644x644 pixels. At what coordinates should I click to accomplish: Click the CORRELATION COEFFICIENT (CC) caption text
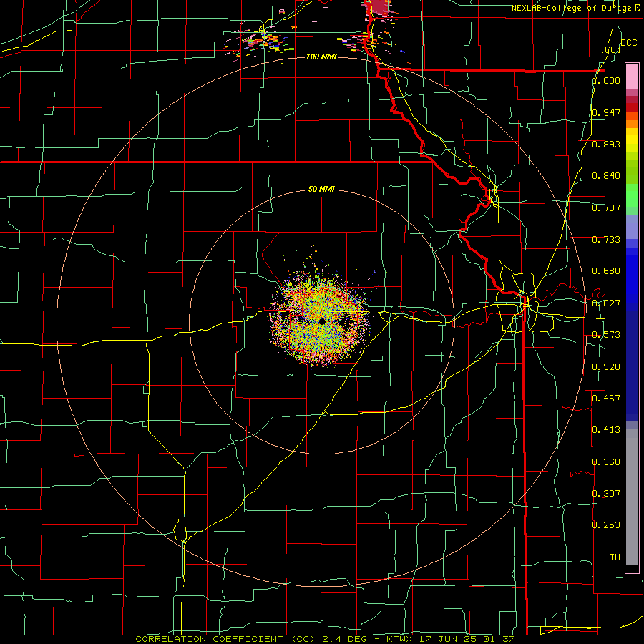pyautogui.click(x=225, y=639)
